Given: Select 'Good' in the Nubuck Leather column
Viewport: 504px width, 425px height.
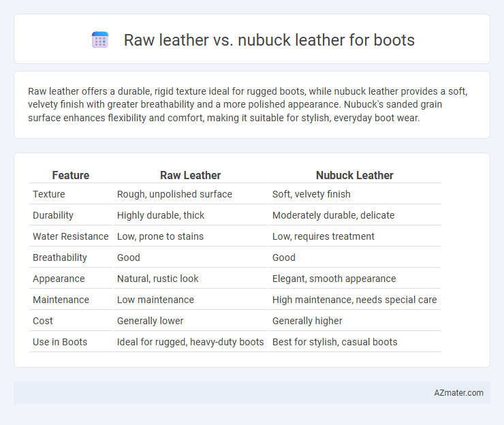Looking at the screenshot, I should pyautogui.click(x=284, y=257).
